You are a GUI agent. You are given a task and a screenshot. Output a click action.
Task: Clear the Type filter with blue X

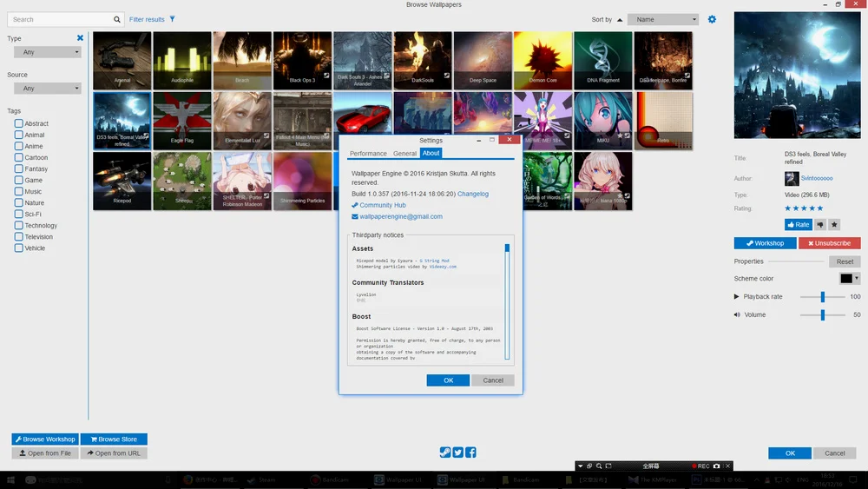80,37
